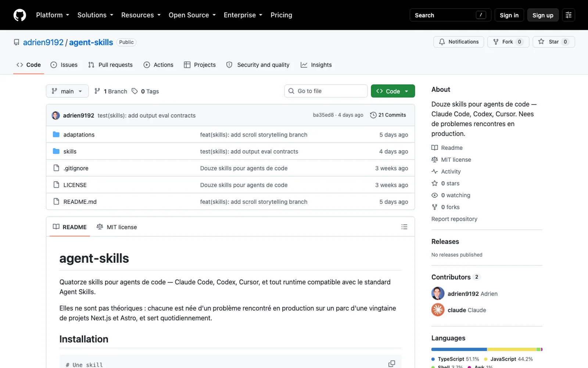The height and width of the screenshot is (368, 588).
Task: Open the 1 Branch list
Action: (x=111, y=91)
